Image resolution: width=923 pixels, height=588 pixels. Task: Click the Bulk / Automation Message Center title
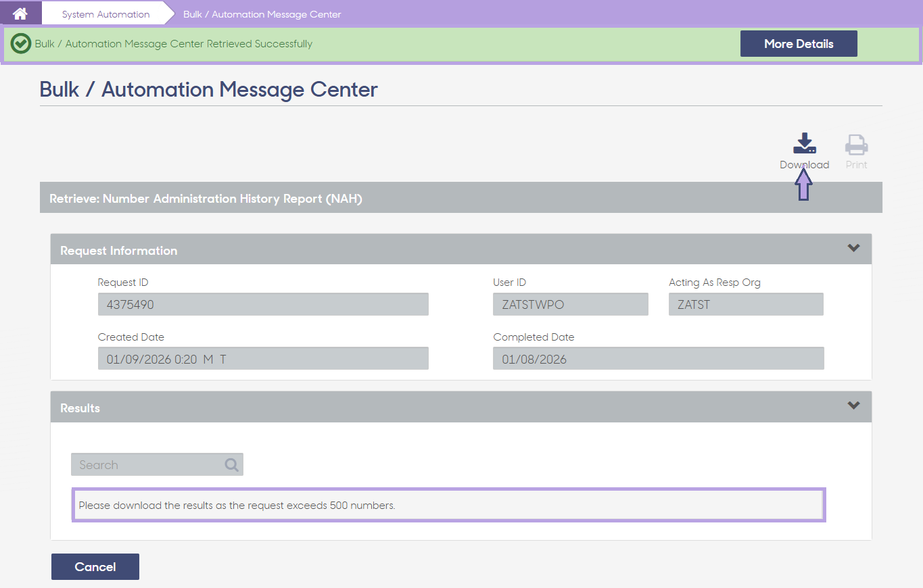pos(209,89)
